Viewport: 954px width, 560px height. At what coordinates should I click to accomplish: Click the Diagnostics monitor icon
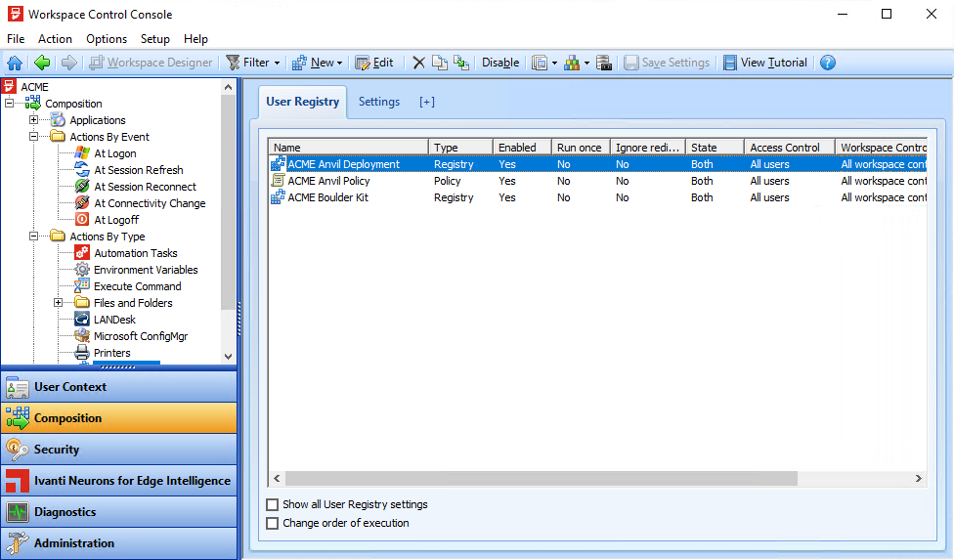pyautogui.click(x=17, y=512)
